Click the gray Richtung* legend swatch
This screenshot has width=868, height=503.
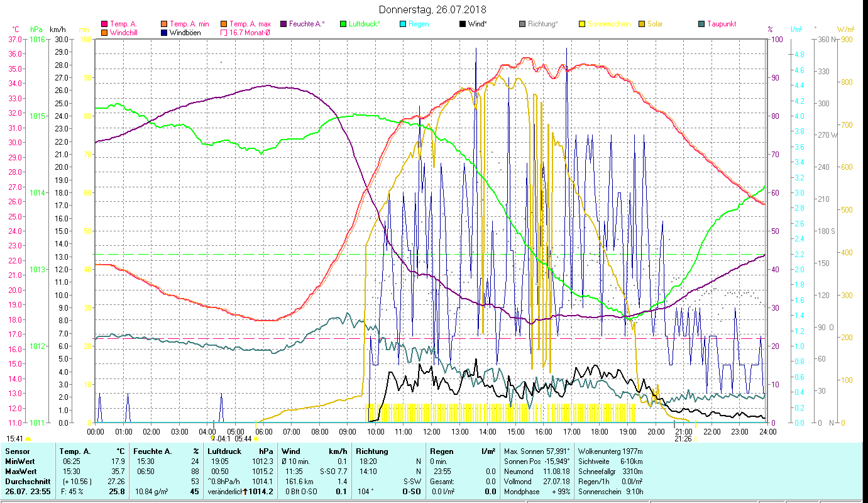(x=522, y=24)
